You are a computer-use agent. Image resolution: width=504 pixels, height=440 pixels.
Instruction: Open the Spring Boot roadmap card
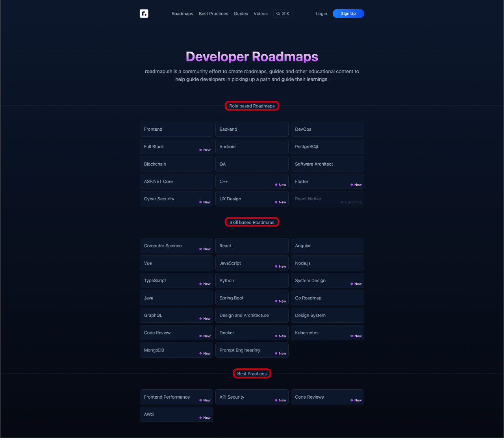(252, 298)
